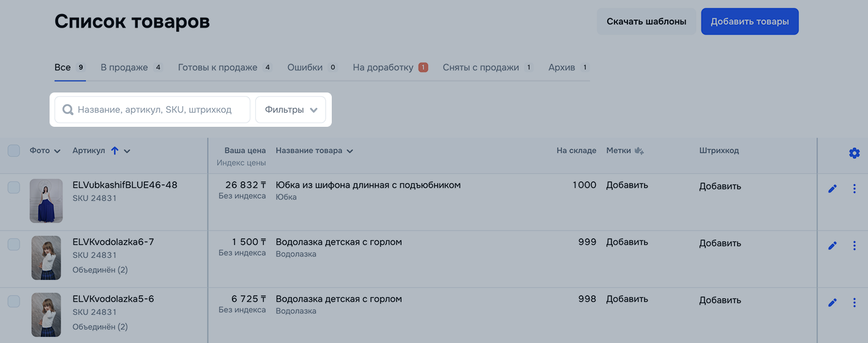This screenshot has height=343, width=868.
Task: Open the Название товара column dropdown
Action: pyautogui.click(x=350, y=151)
